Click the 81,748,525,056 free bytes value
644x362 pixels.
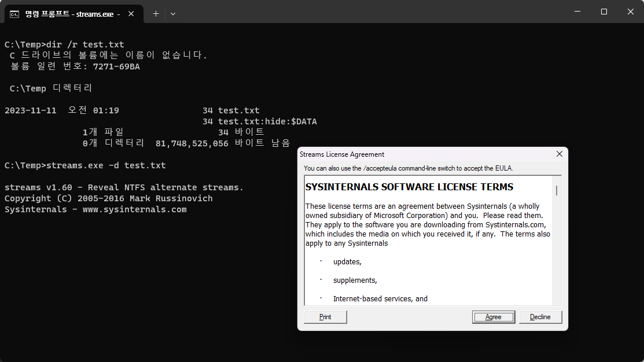pos(192,143)
